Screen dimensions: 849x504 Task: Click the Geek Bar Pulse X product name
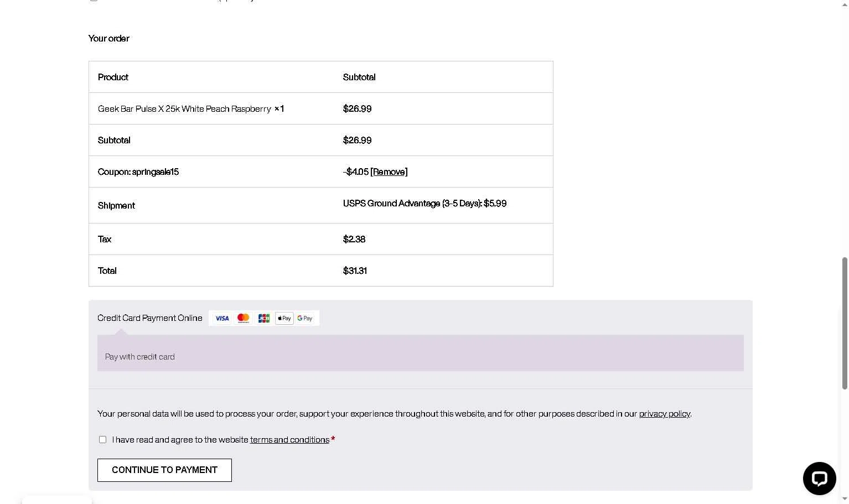point(184,109)
